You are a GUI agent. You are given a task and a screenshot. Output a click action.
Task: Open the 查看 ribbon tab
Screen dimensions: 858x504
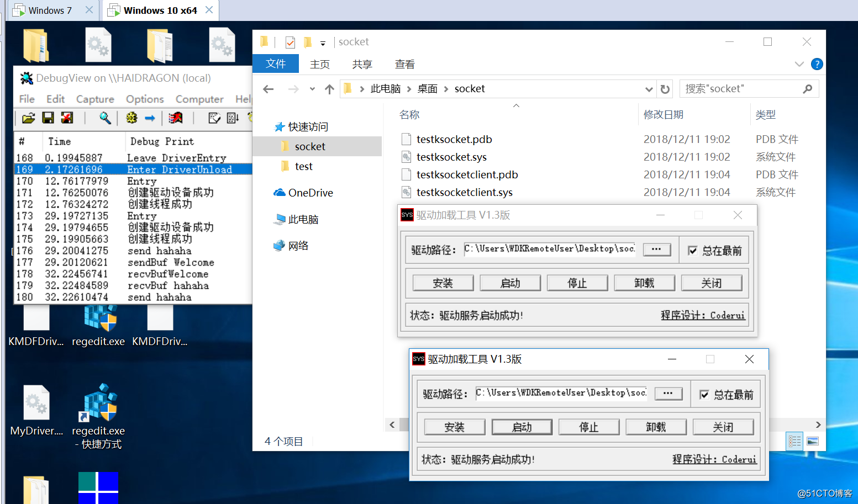pyautogui.click(x=405, y=64)
